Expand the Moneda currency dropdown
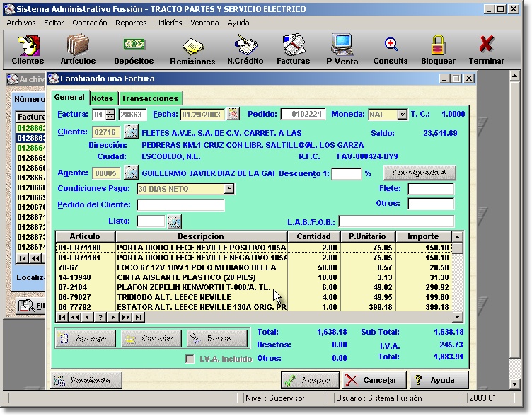Screen dimensions: 532x416 402,115
